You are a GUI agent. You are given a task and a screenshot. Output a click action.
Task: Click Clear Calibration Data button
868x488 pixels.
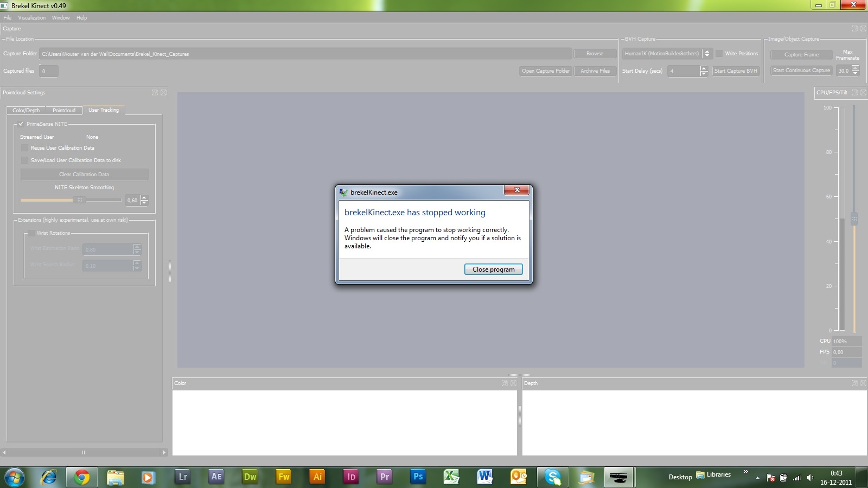click(x=84, y=175)
